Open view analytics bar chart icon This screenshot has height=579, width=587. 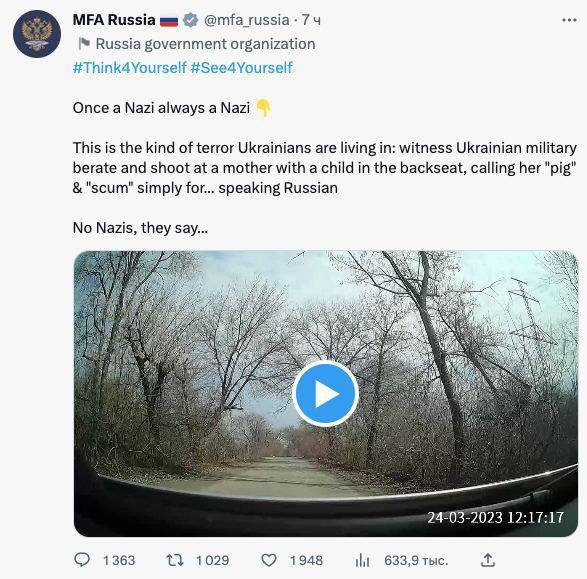click(362, 560)
